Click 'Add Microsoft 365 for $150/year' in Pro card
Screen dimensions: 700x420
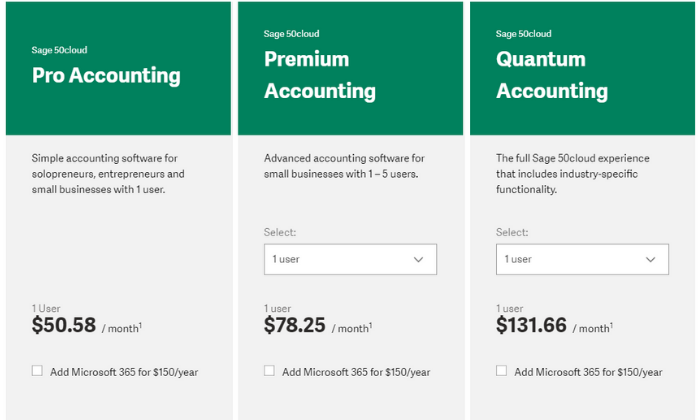(124, 372)
